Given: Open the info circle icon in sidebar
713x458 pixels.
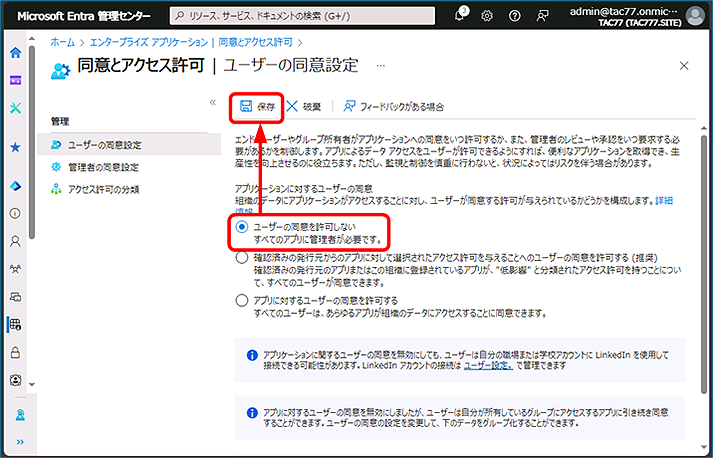Looking at the screenshot, I should (15, 214).
